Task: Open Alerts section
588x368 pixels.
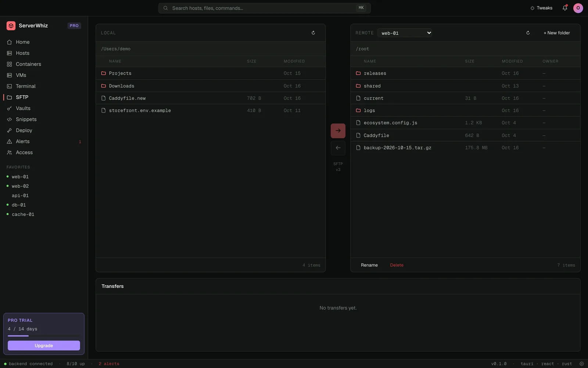Action: (x=44, y=141)
